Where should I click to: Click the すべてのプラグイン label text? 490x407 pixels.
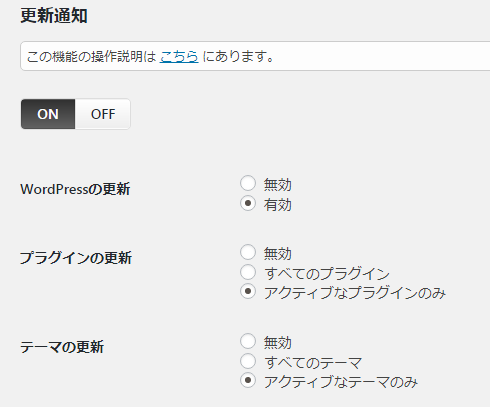click(327, 273)
